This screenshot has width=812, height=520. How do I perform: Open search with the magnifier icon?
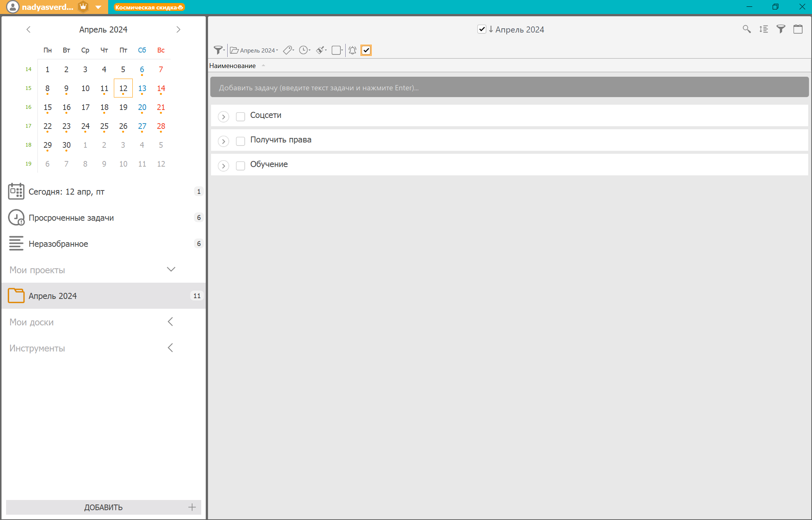(746, 29)
